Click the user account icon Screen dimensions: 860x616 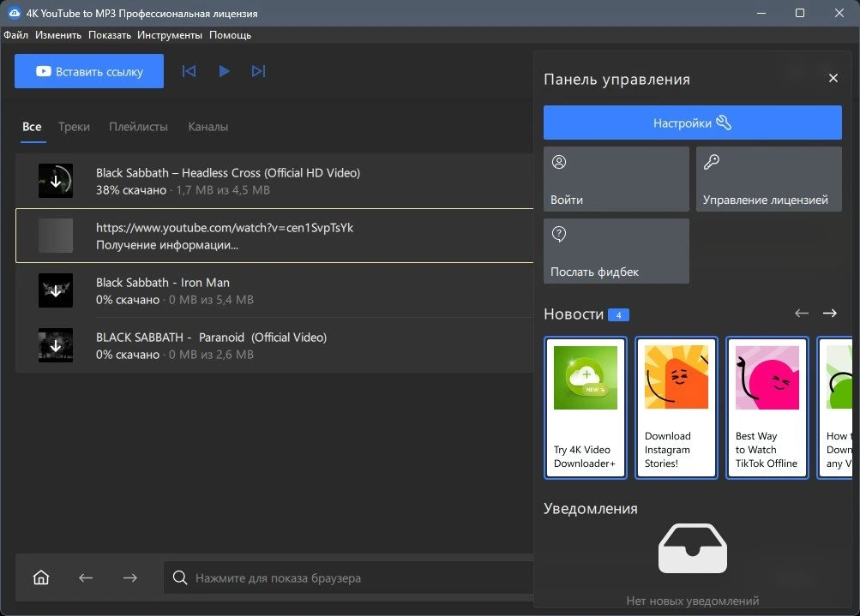(559, 162)
